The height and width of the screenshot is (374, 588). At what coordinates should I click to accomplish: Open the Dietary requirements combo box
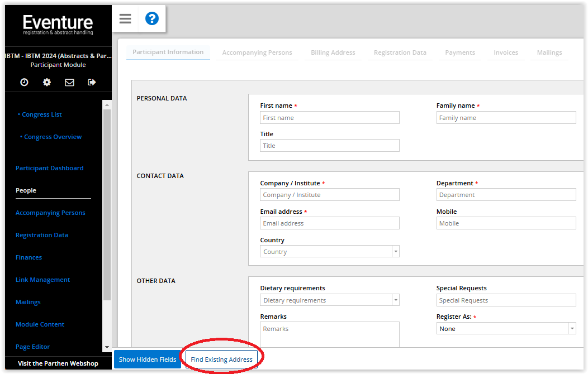(330, 300)
